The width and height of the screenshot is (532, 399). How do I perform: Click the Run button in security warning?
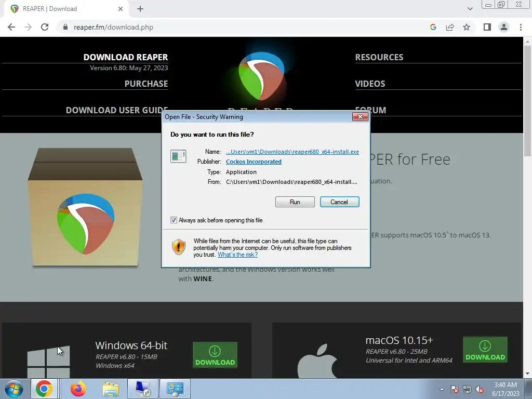pyautogui.click(x=295, y=202)
